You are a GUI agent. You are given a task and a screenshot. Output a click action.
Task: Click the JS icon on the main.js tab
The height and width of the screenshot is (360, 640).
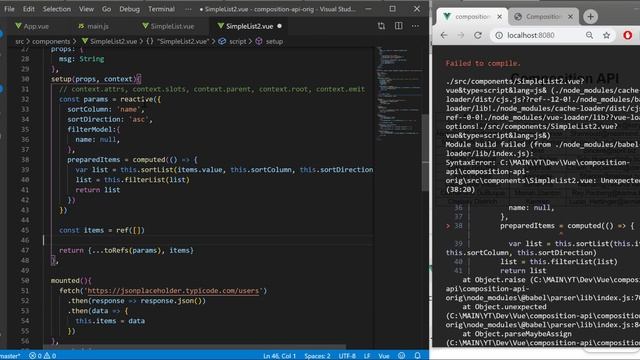click(x=81, y=26)
